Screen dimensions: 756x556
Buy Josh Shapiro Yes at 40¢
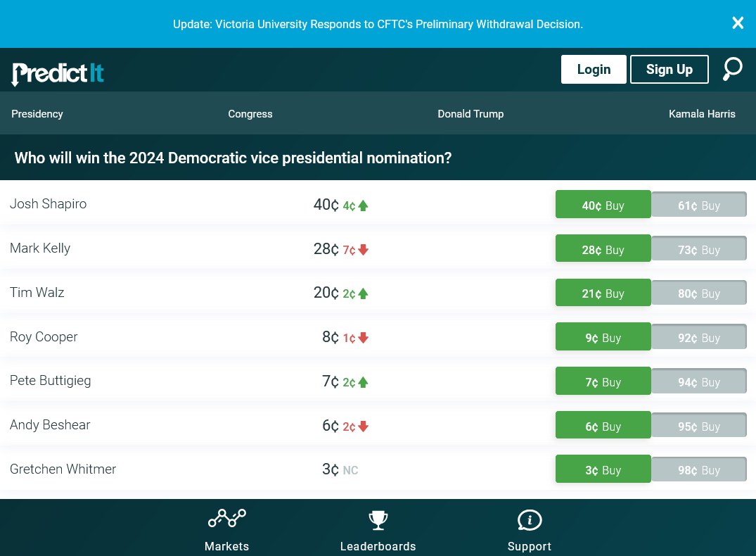pos(603,206)
